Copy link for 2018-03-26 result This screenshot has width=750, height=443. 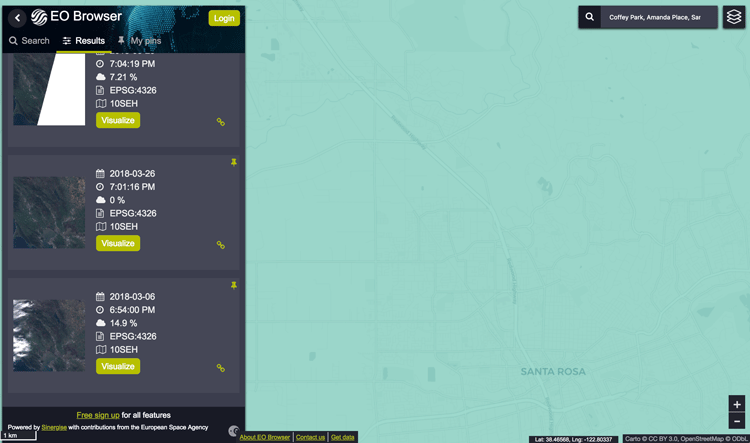pyautogui.click(x=221, y=245)
